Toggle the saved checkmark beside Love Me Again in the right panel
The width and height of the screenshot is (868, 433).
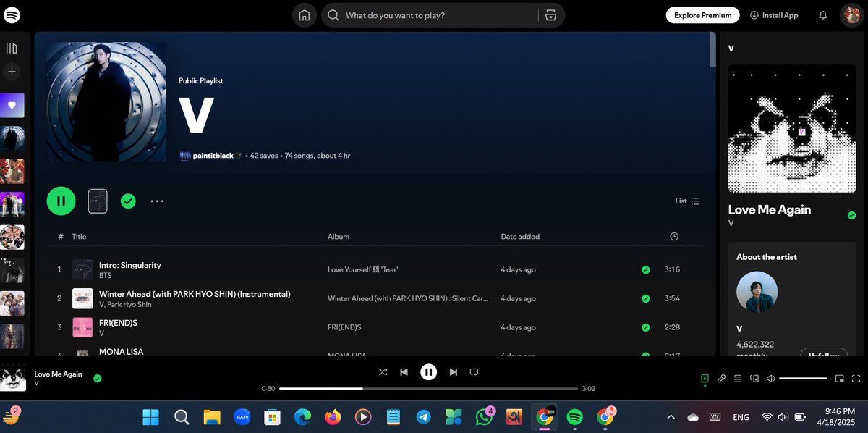(x=851, y=216)
